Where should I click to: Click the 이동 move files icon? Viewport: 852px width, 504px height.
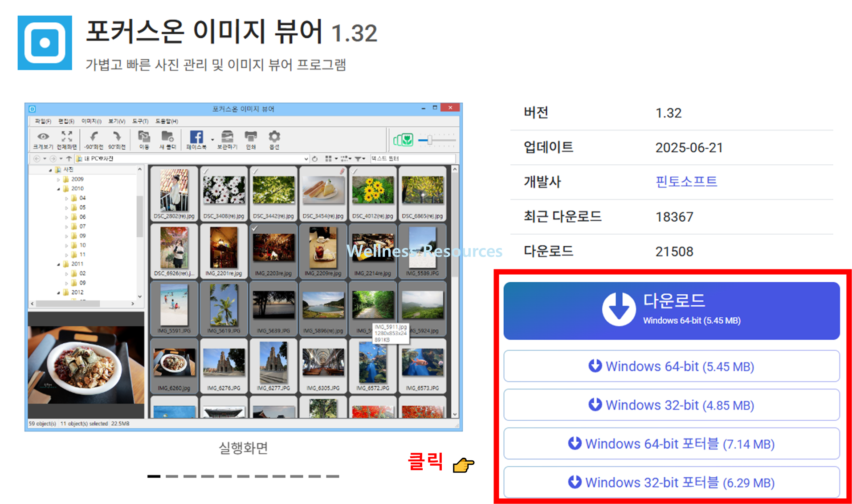pos(144,136)
